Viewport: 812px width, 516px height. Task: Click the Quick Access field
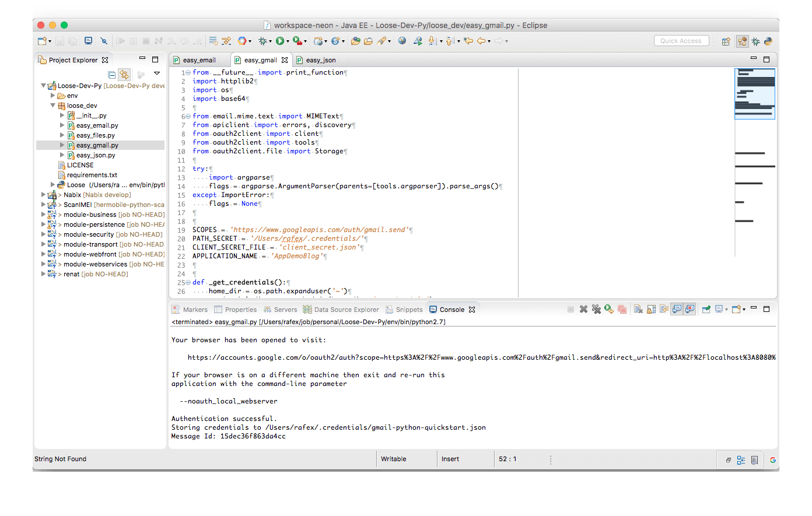click(x=681, y=40)
